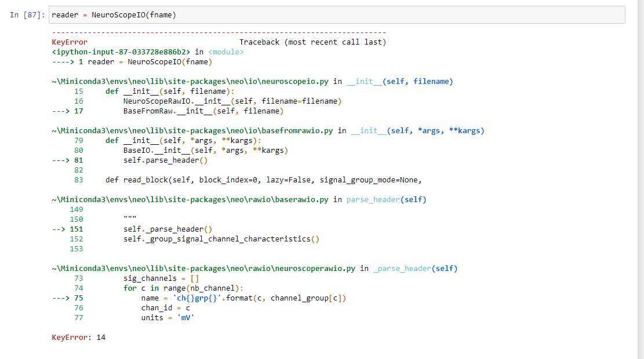The width and height of the screenshot is (644, 359).
Task: Click line 152 '_group_signal_channel_characteristics' code
Action: point(221,239)
